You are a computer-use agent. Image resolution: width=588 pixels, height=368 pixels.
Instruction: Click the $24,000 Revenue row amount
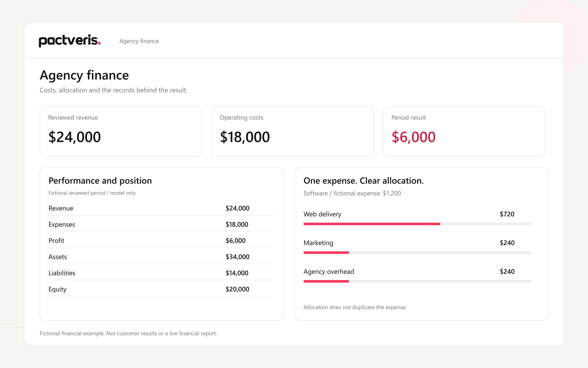click(x=237, y=208)
